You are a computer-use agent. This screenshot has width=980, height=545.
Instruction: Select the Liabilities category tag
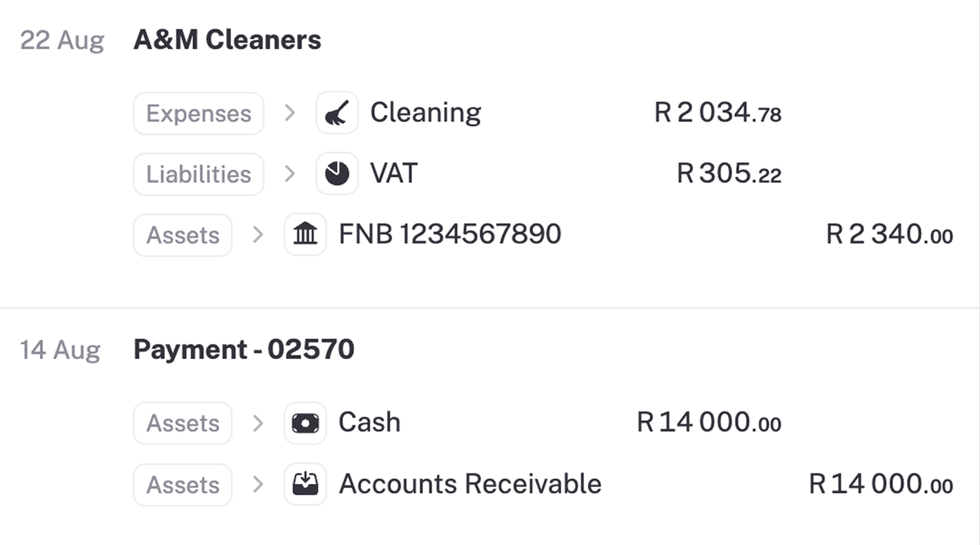click(x=199, y=174)
